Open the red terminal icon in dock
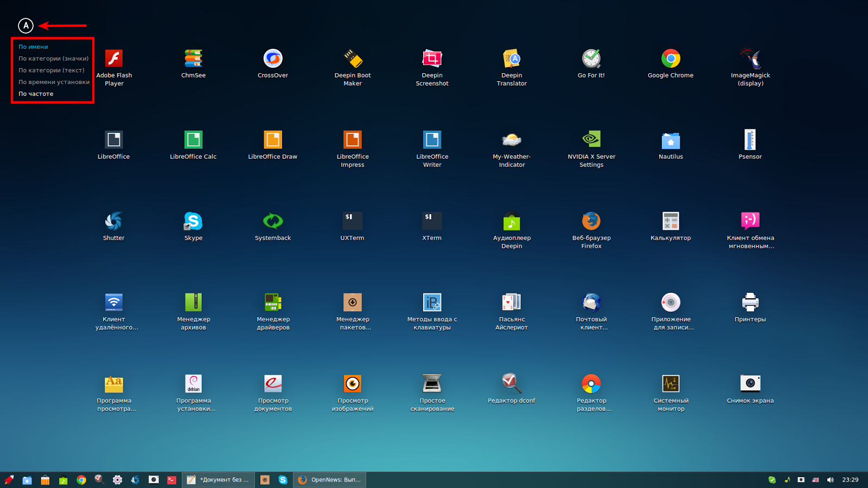 (x=171, y=480)
